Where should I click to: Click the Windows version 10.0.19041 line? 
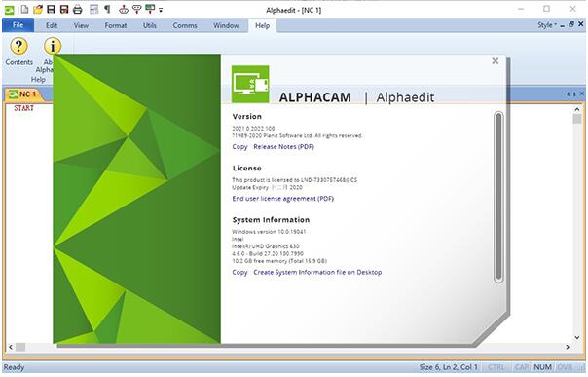tap(269, 232)
